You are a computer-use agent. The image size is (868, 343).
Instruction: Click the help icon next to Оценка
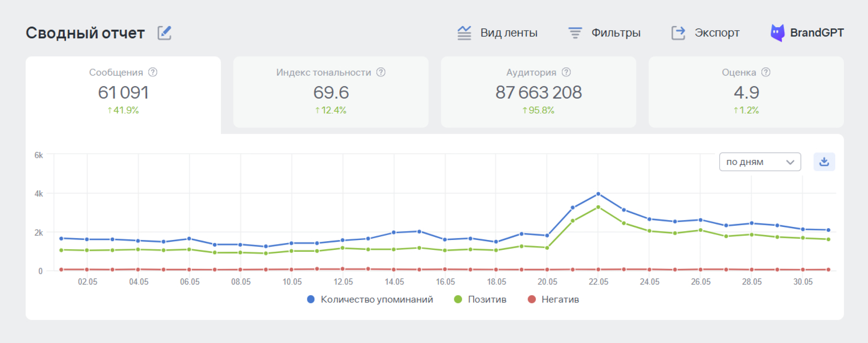point(766,72)
